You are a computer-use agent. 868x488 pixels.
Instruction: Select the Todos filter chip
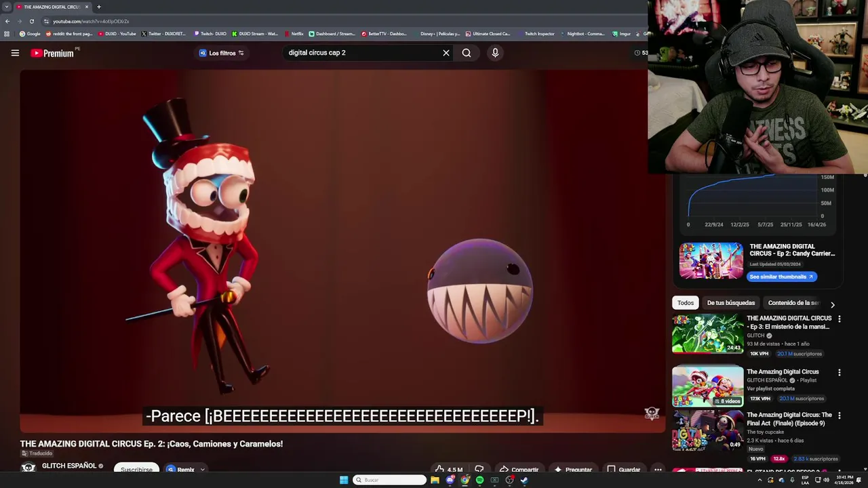[686, 303]
